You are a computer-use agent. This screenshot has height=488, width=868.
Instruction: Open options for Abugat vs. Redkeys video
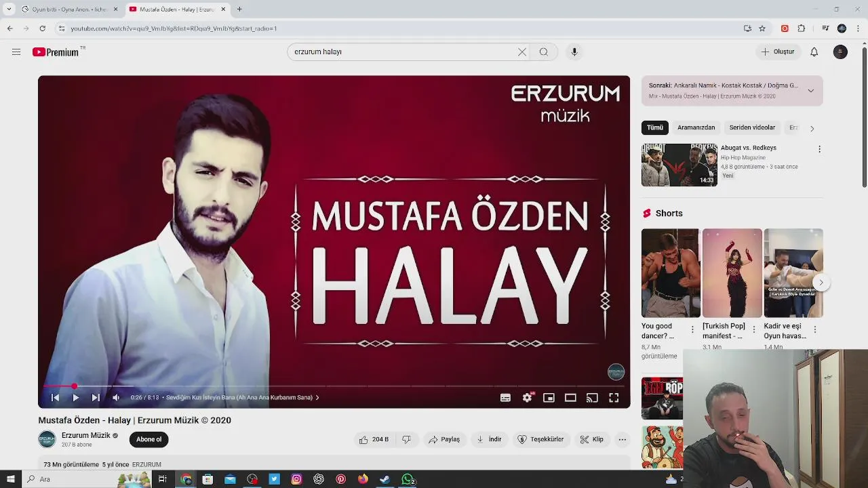(x=819, y=149)
